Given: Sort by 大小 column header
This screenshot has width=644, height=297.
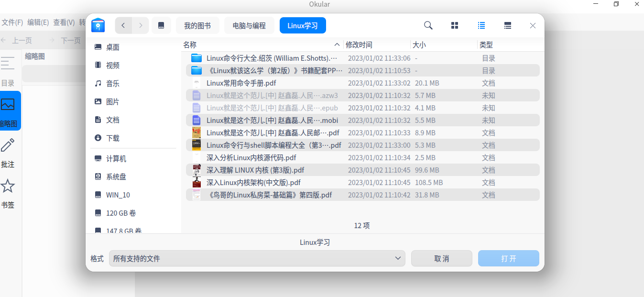Looking at the screenshot, I should click(x=444, y=45).
